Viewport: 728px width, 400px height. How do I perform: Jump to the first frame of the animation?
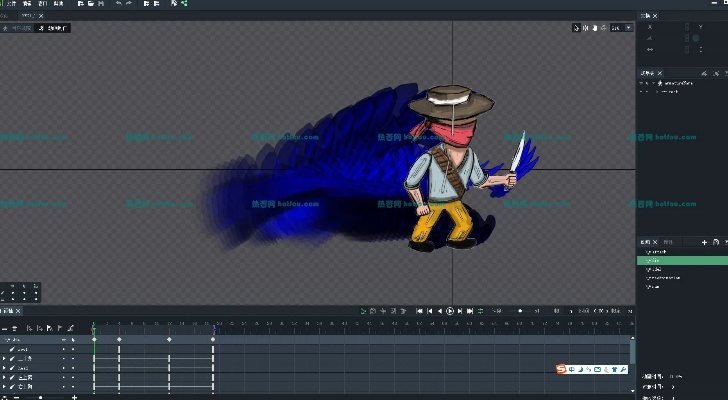coord(419,311)
